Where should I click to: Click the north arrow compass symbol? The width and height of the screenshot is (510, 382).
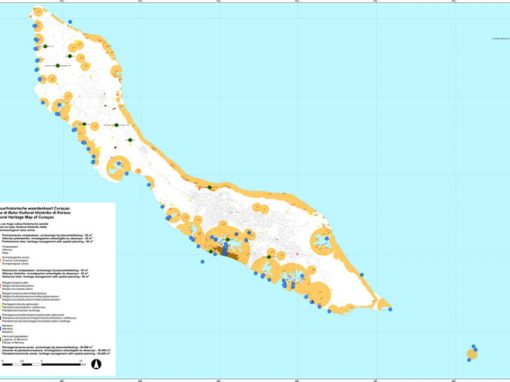[x=96, y=364]
